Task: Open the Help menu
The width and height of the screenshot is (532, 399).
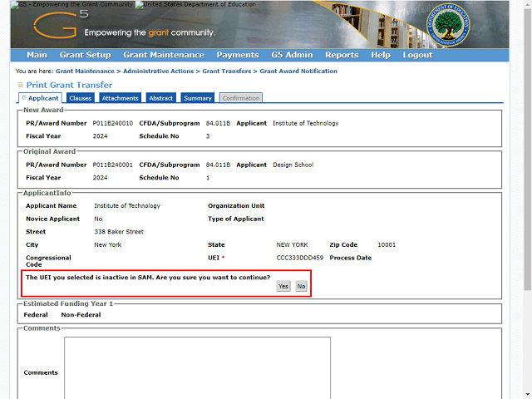Action: point(381,55)
